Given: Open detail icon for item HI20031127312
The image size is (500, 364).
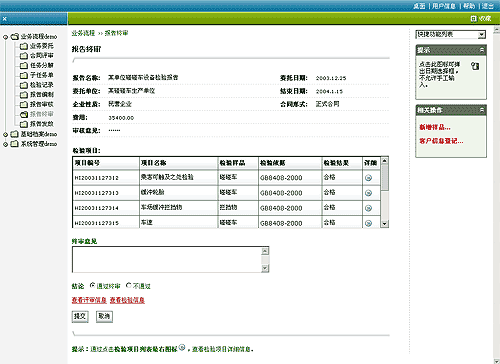Looking at the screenshot, I should point(368,178).
